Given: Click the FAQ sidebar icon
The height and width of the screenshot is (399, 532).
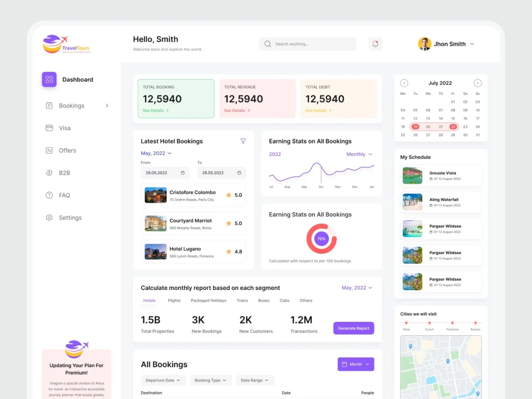Looking at the screenshot, I should point(51,195).
